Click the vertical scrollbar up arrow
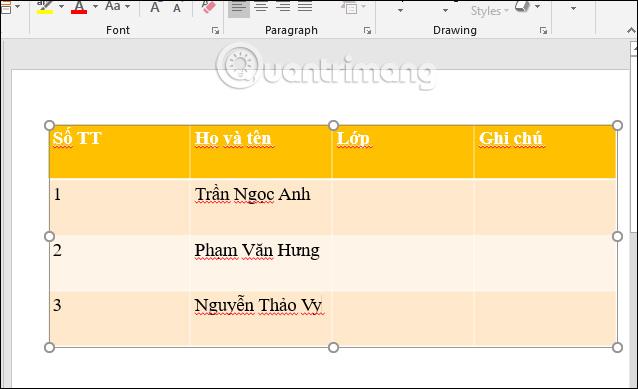 [x=634, y=49]
